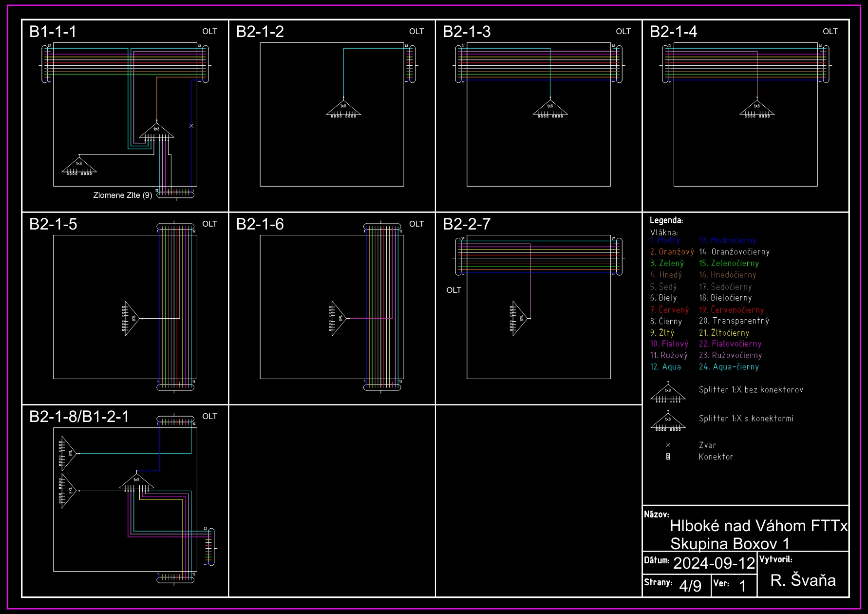This screenshot has width=868, height=614.
Task: Click the splitter symbol in box B2-1-4
Action: point(757,109)
